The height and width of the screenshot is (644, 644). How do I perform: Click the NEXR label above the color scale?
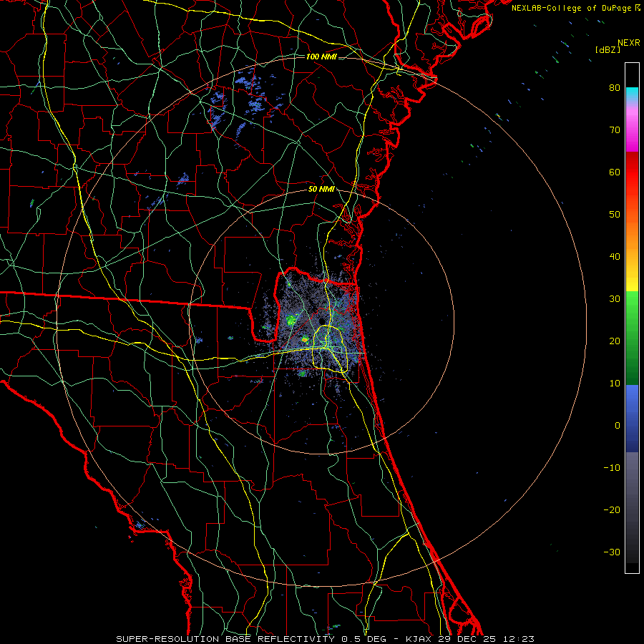pyautogui.click(x=629, y=43)
